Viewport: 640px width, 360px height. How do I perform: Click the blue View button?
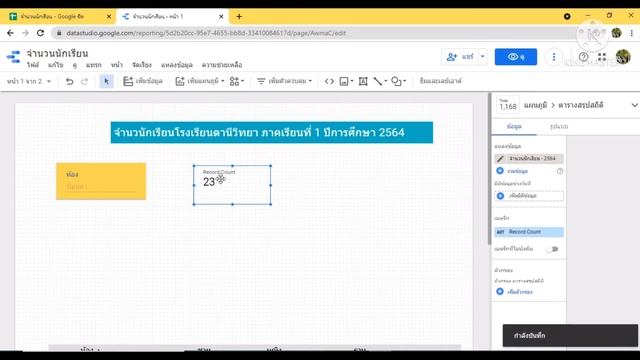pos(516,57)
